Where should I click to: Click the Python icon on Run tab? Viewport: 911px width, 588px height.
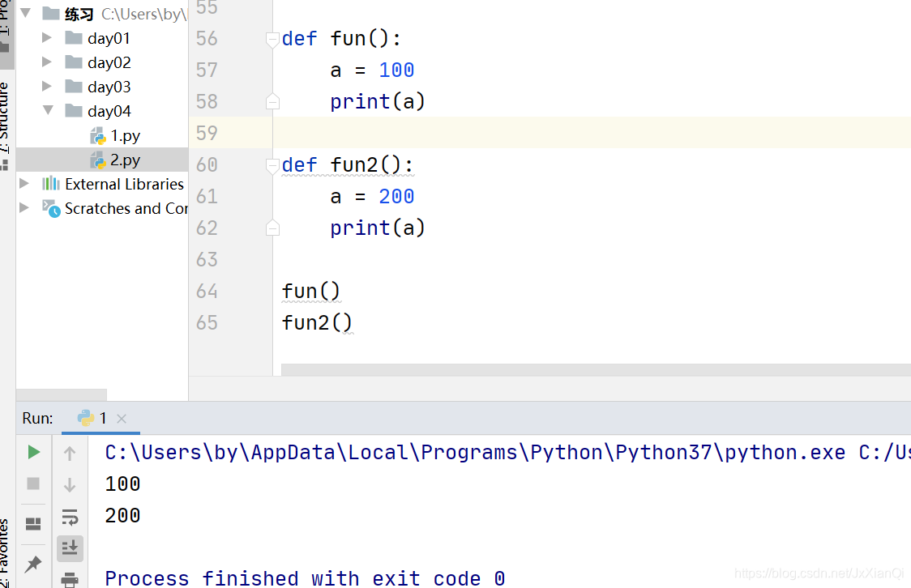[x=85, y=418]
